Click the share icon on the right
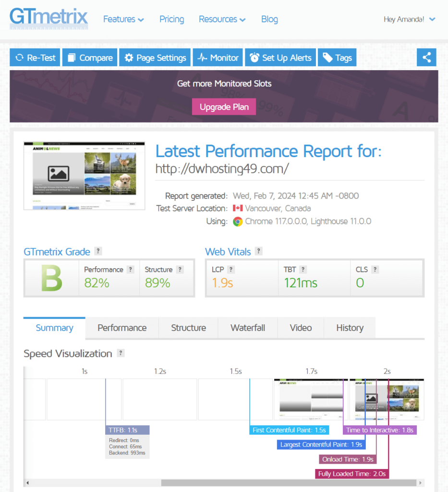The image size is (448, 492). 426,57
